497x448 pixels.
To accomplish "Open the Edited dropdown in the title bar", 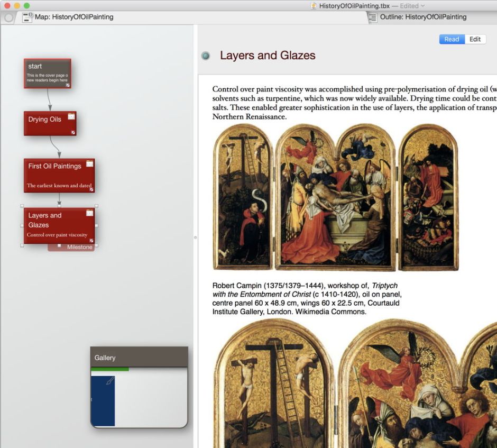I will pos(422,5).
